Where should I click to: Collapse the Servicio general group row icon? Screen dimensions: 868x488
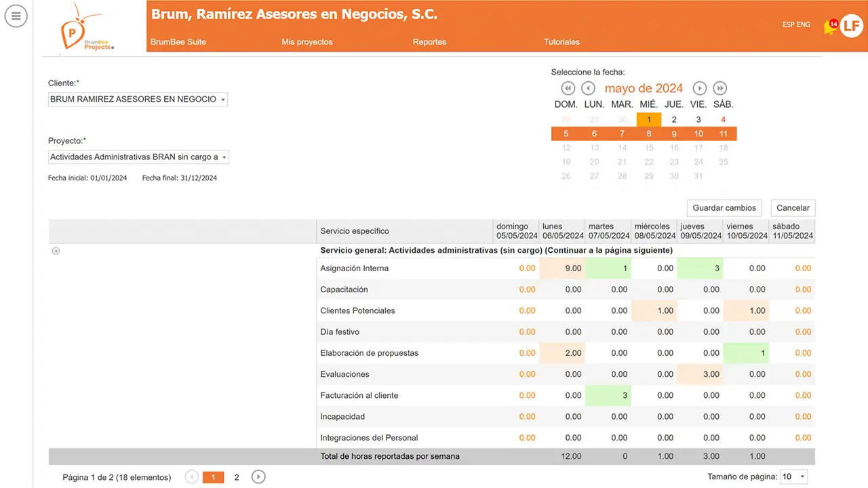pyautogui.click(x=56, y=251)
